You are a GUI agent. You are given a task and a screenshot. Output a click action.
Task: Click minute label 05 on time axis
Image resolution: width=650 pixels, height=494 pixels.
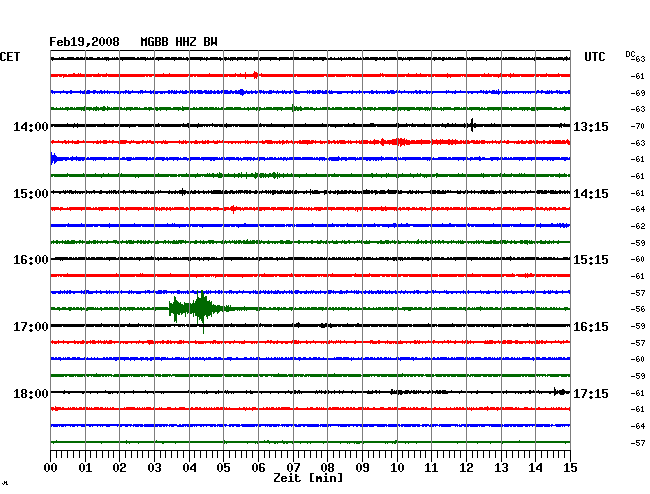coord(223,468)
